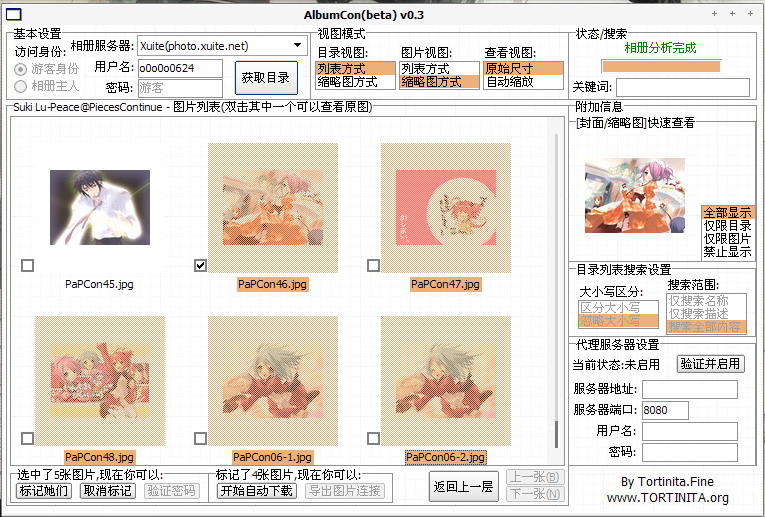Select 全部显示 in quick view list
Viewport: 765px width, 517px height.
click(727, 213)
